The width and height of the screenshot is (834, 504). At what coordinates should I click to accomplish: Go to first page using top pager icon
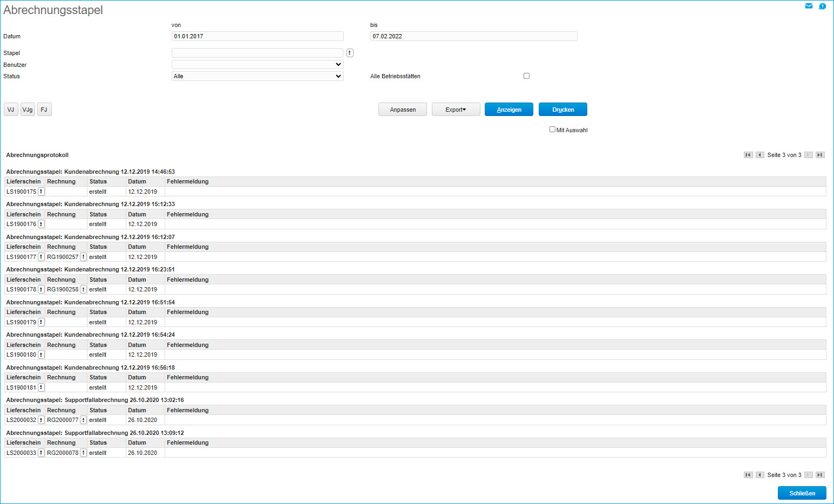click(x=748, y=155)
